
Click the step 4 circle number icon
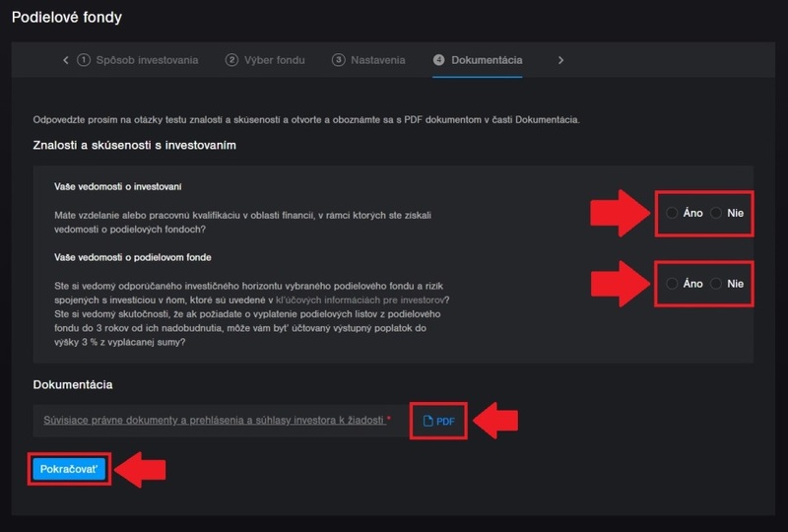439,60
